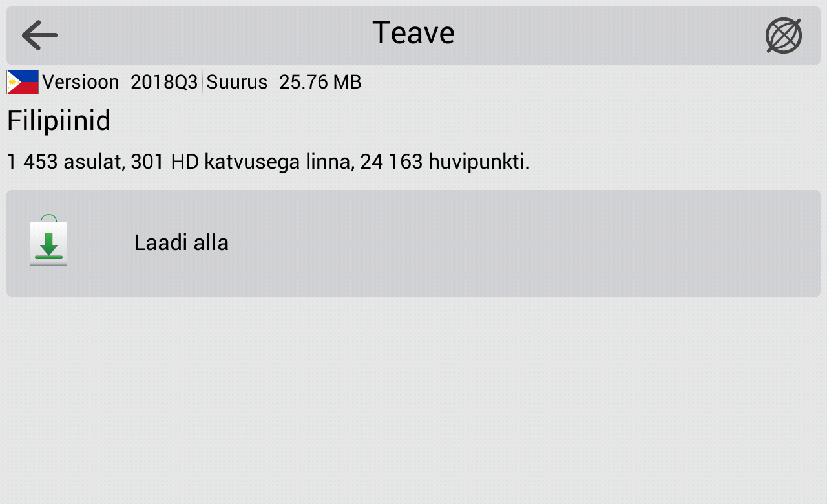Click the 25.76 MB size value
The image size is (827, 504).
click(320, 82)
